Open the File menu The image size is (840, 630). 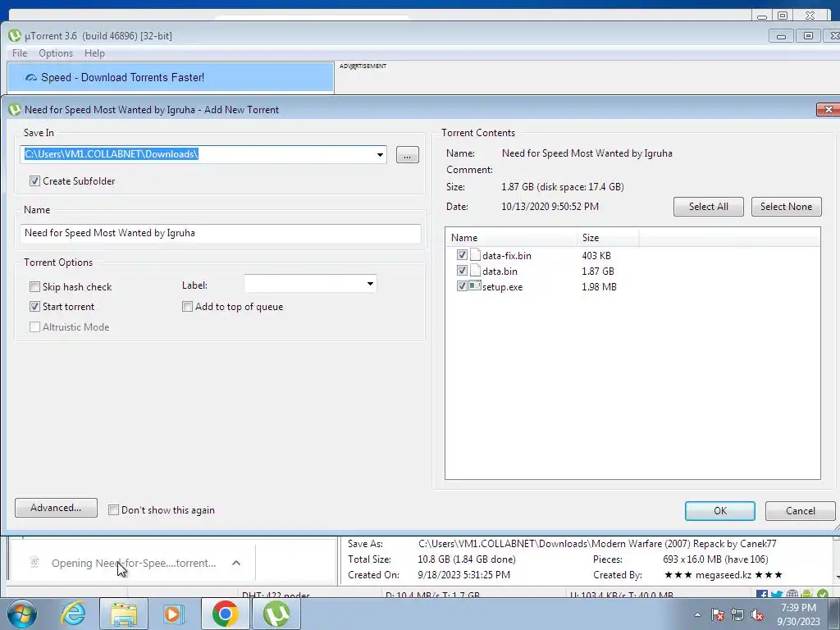click(20, 53)
